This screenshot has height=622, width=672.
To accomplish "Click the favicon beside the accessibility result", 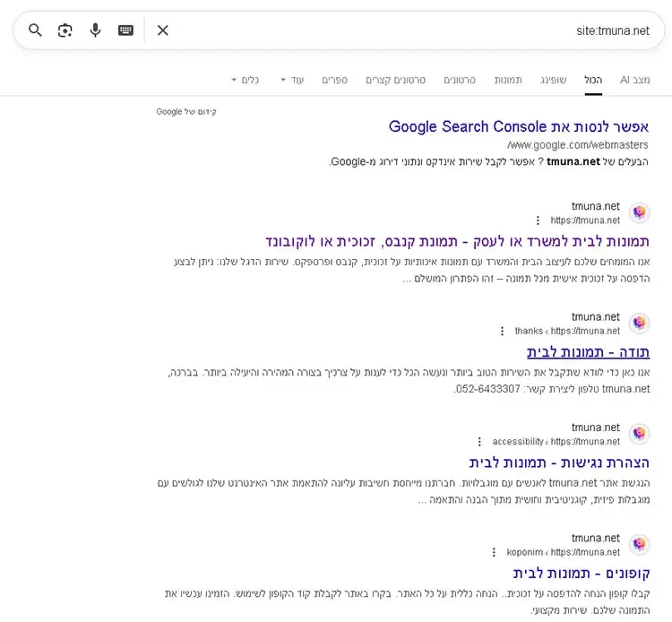I will pos(640,434).
